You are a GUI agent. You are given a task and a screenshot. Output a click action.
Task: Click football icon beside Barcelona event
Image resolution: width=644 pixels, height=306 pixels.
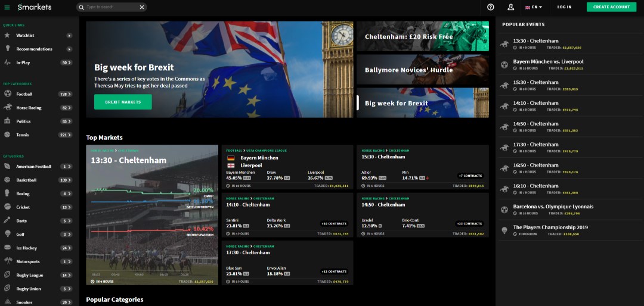pos(504,210)
